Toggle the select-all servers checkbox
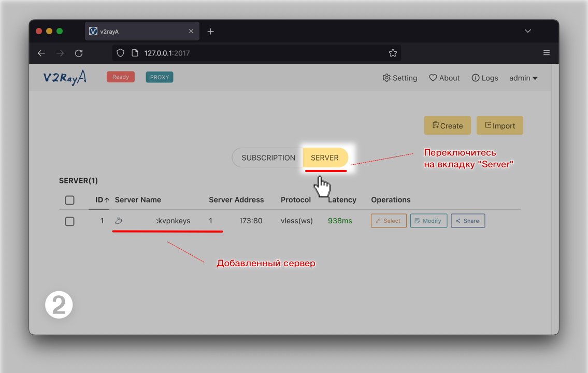Screen dimensions: 588x373 69,200
